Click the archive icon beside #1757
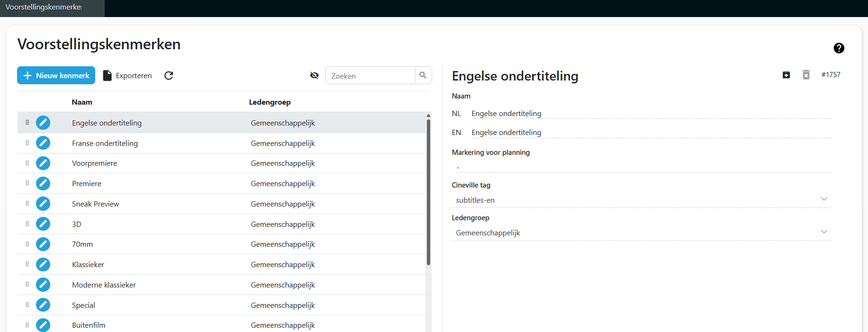This screenshot has height=332, width=868. (x=786, y=75)
